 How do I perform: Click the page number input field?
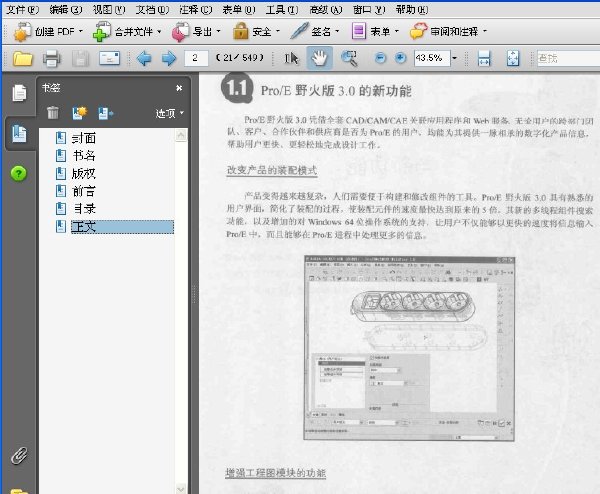click(196, 58)
